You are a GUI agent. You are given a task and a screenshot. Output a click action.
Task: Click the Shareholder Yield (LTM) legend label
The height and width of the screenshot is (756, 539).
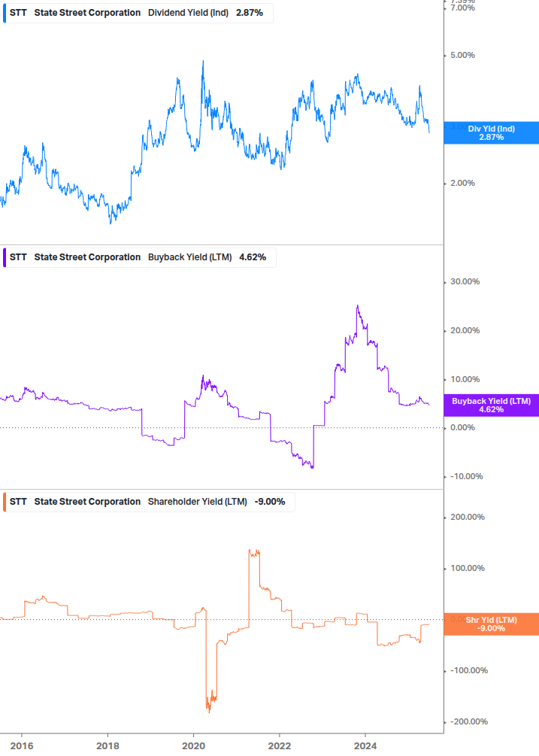198,502
